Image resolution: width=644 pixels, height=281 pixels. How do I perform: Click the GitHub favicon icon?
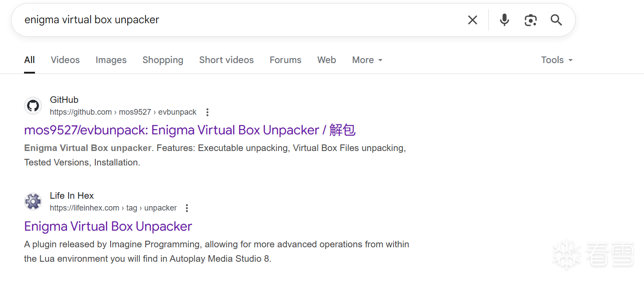coord(33,105)
